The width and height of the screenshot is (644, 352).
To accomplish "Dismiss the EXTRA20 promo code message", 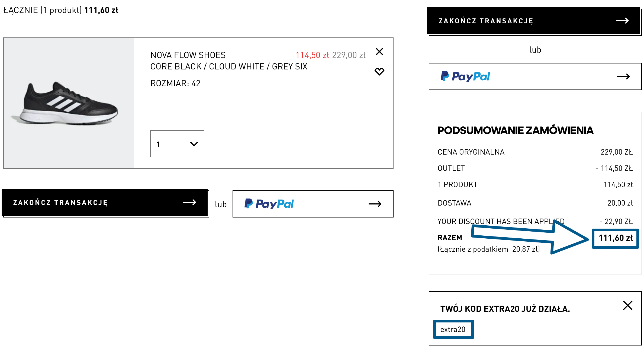I will point(627,305).
